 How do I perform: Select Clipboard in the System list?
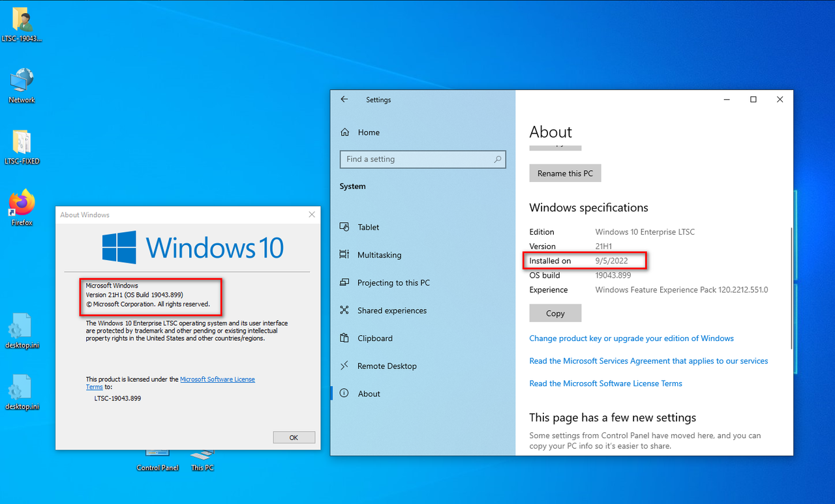(423, 338)
